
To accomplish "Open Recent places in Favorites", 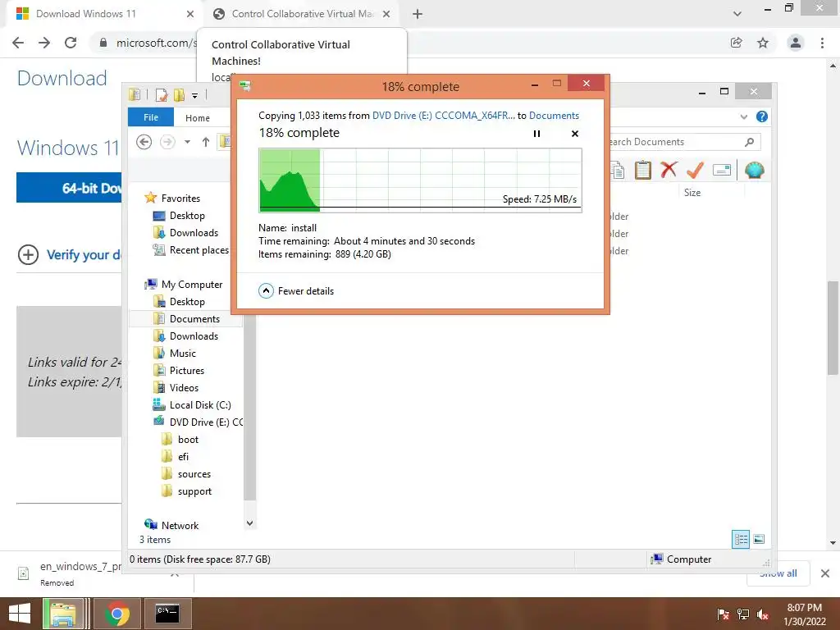I will pos(199,250).
